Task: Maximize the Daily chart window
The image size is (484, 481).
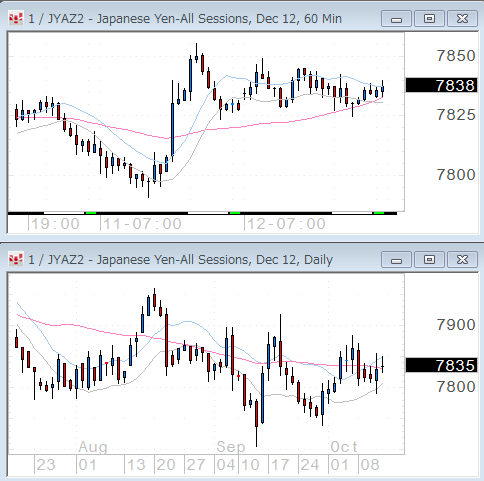Action: [x=429, y=260]
